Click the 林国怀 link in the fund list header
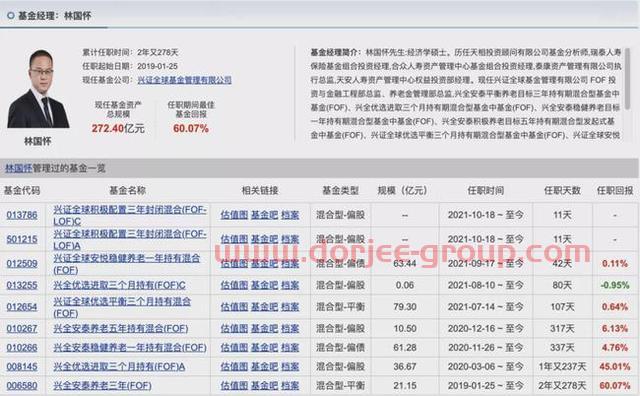Viewport: 640px width, 396px height. tap(18, 168)
